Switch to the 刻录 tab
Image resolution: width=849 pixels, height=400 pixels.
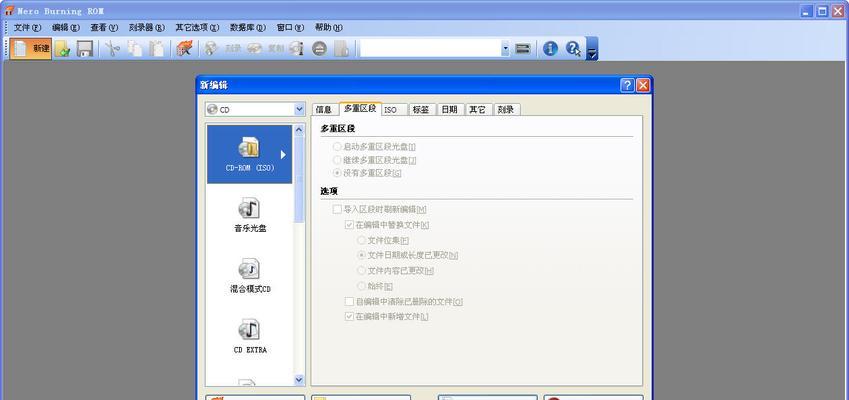pyautogui.click(x=506, y=109)
